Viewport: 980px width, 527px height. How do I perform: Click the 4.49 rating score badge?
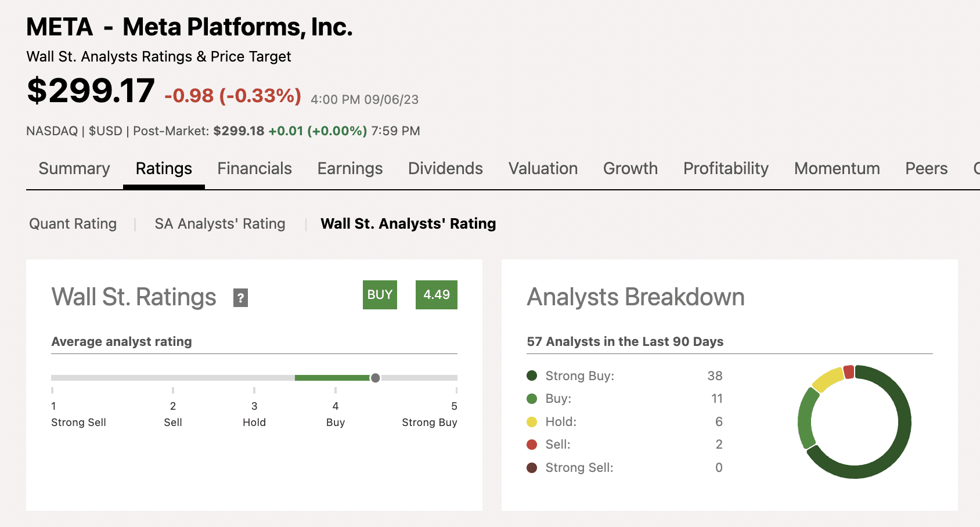[437, 295]
